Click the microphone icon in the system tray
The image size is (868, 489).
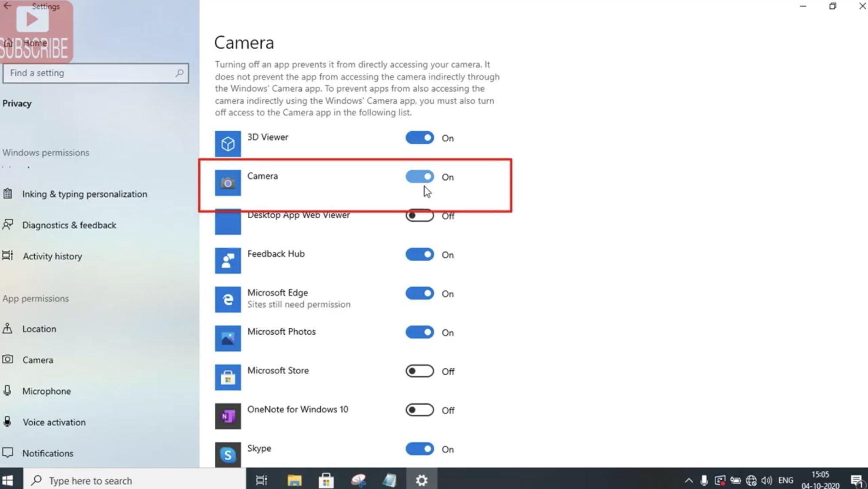click(x=704, y=480)
